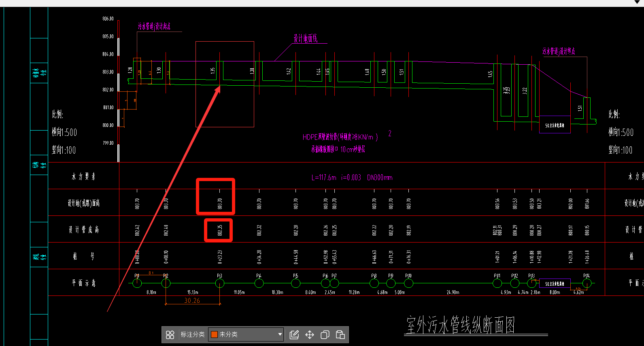Viewport: 644px width, 346px height.
Task: Select the Pj1 manhole circle
Action: click(137, 283)
